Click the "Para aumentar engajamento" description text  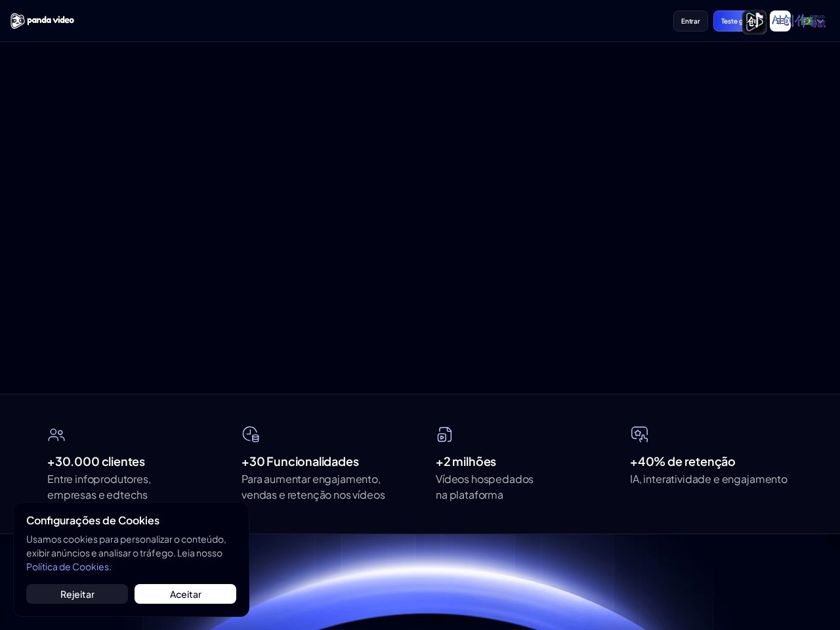313,487
